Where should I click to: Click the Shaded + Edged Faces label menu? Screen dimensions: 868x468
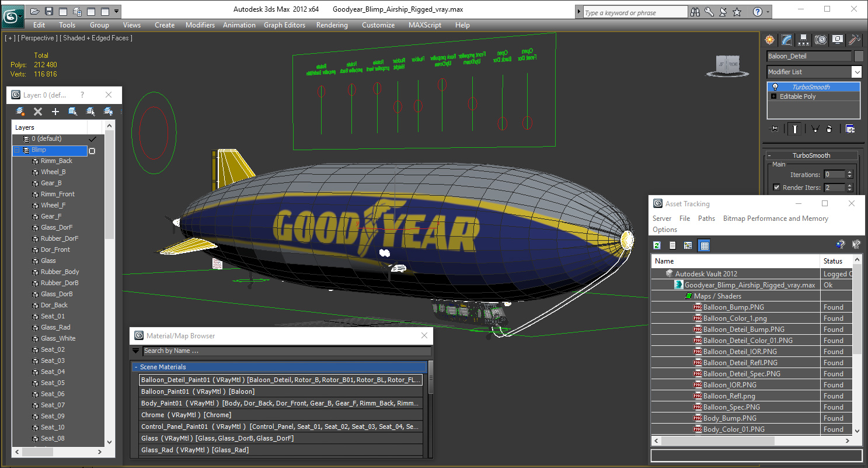click(96, 38)
